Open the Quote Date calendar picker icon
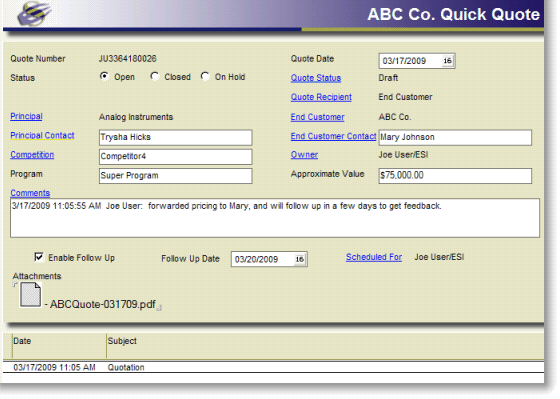The width and height of the screenshot is (560, 399). 448,61
